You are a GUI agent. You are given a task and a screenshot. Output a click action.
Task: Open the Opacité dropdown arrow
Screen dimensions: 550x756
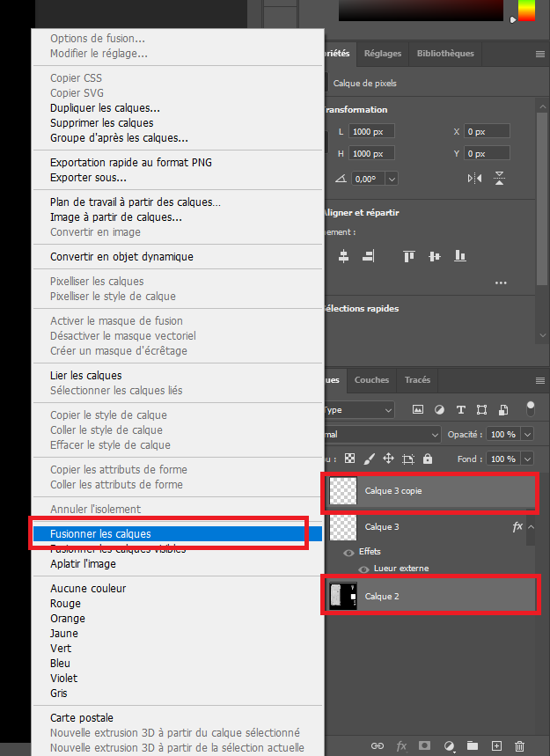click(x=527, y=435)
